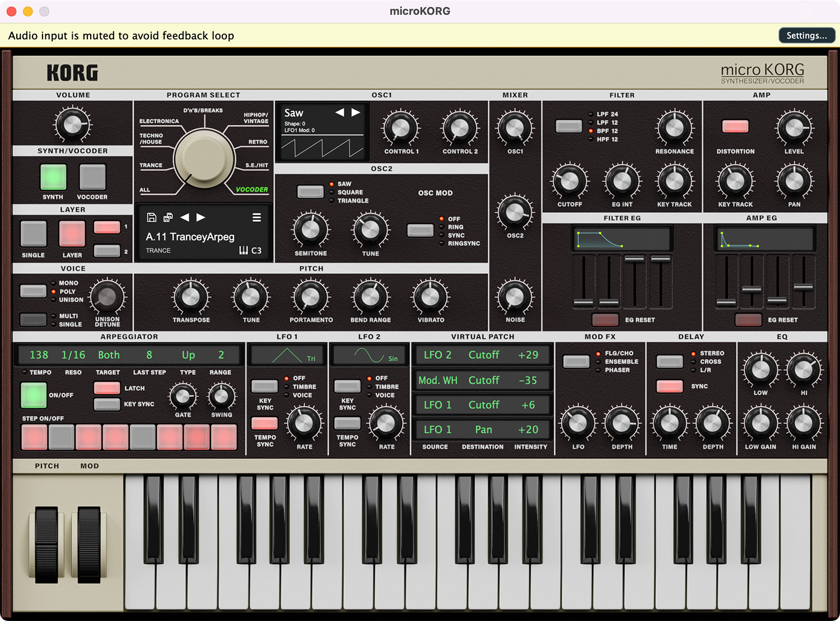Screen dimensions: 840x621
Task: Click the filter RESONANCE knob
Action: coord(675,128)
